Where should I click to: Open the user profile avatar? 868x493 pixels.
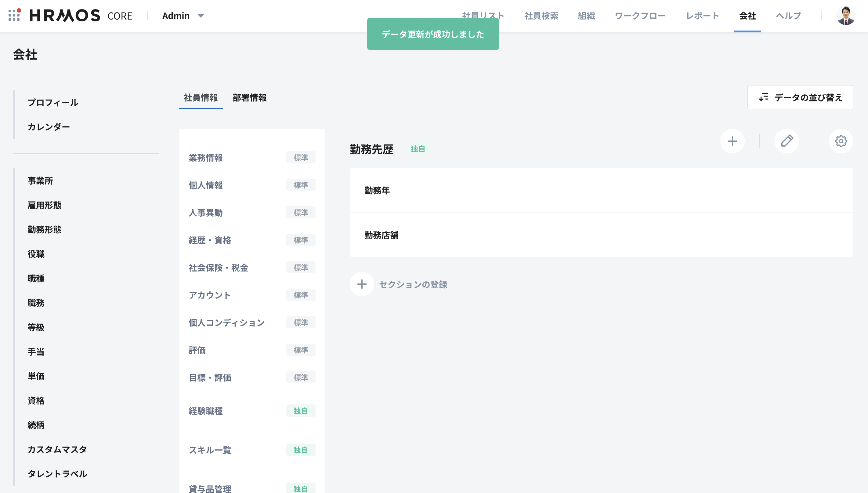[x=845, y=16]
